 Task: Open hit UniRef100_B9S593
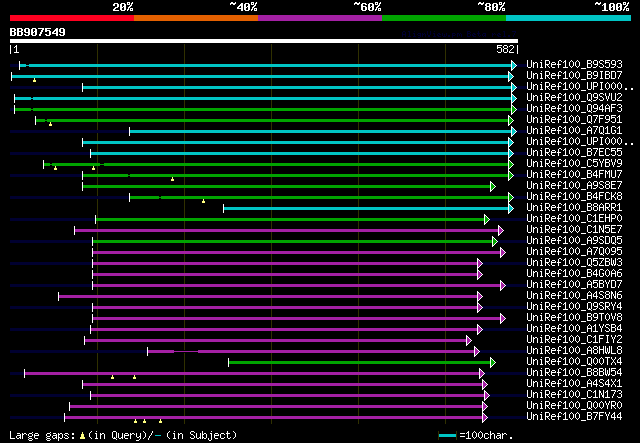(x=574, y=65)
